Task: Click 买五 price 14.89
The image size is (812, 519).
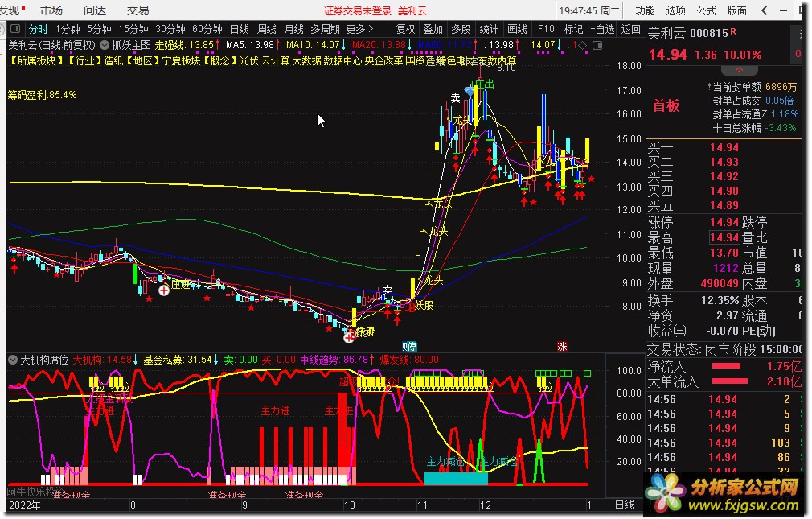Action: [x=724, y=205]
